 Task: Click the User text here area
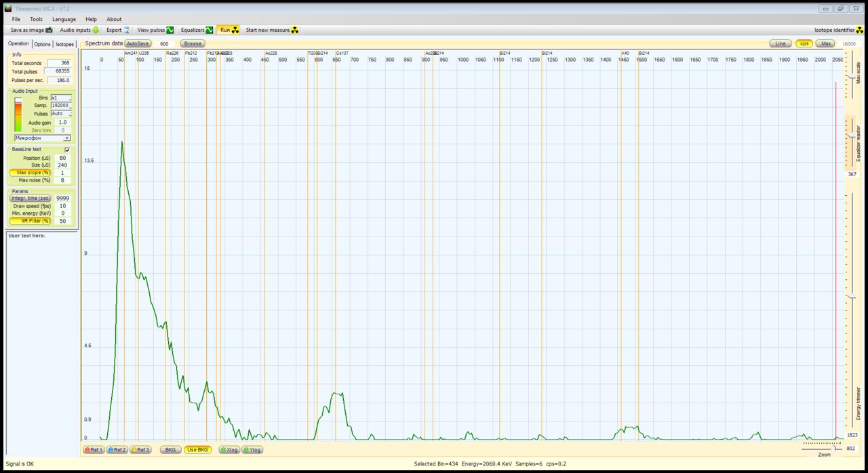(x=41, y=343)
